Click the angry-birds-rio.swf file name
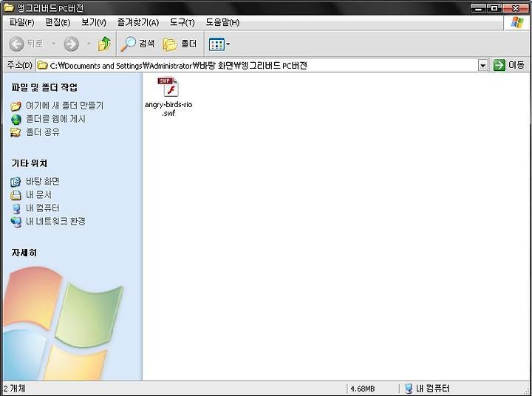The width and height of the screenshot is (532, 396). click(x=168, y=109)
